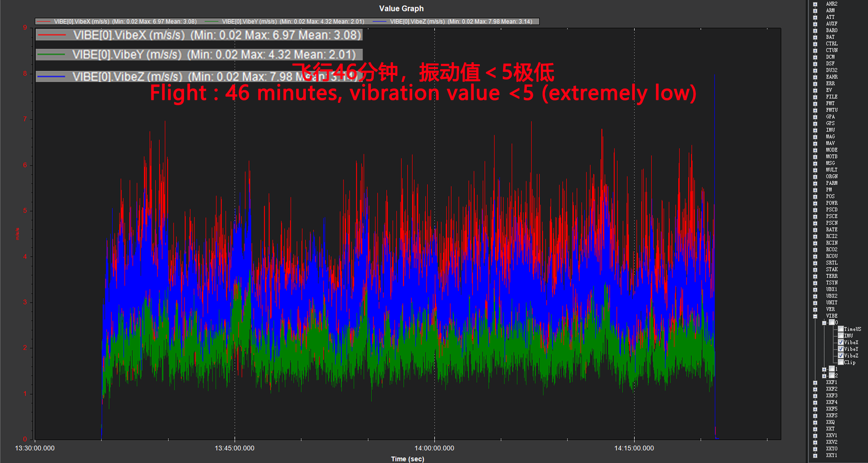Collapse VIBE instance 0 node
This screenshot has width=868, height=463.
(x=824, y=322)
